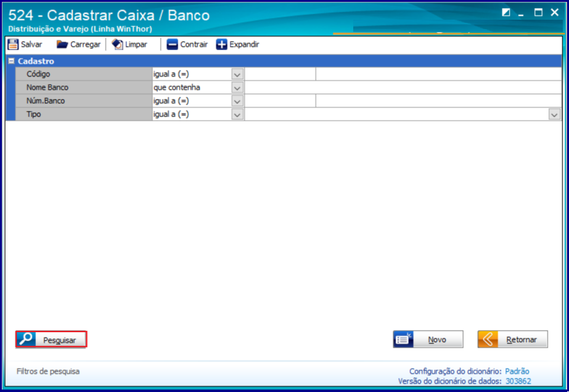The height and width of the screenshot is (392, 569).
Task: Open the Nome Banco operator dropdown
Action: click(x=237, y=88)
